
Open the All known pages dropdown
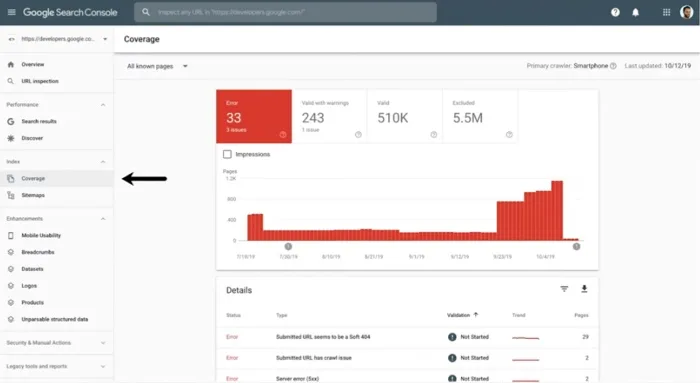point(158,66)
